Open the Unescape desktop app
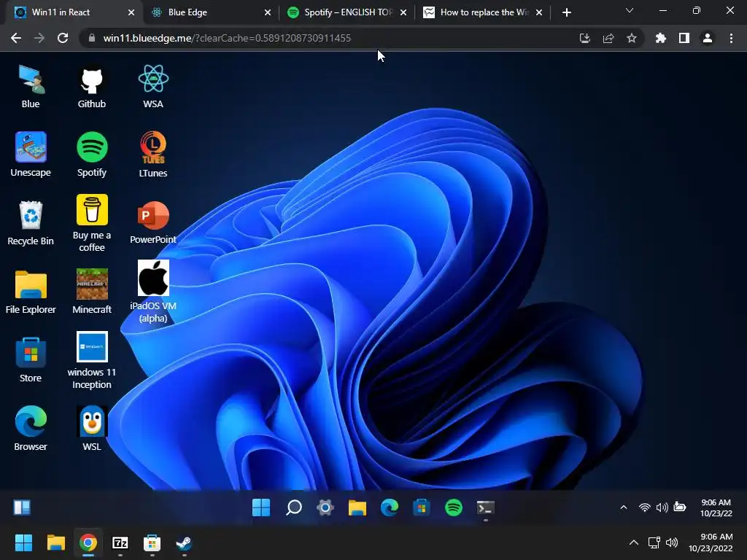 pos(31,155)
